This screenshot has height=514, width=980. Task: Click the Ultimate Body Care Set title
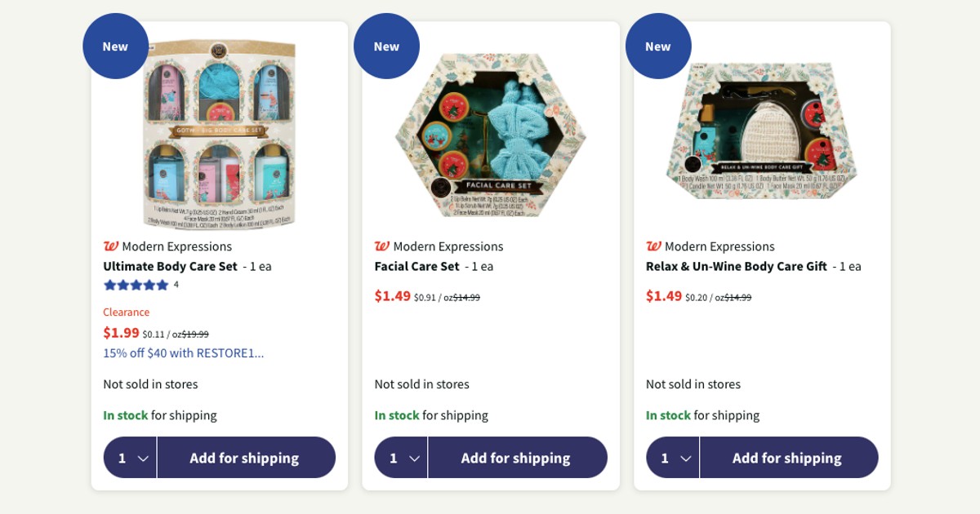(x=170, y=266)
